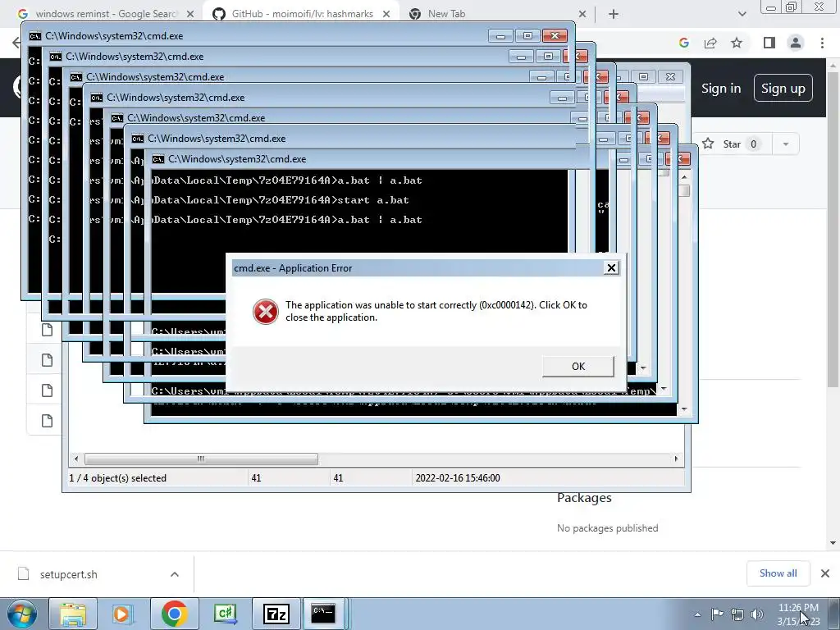
Task: Click the 7-Zip horizontal scrollbar right arrow
Action: point(676,459)
